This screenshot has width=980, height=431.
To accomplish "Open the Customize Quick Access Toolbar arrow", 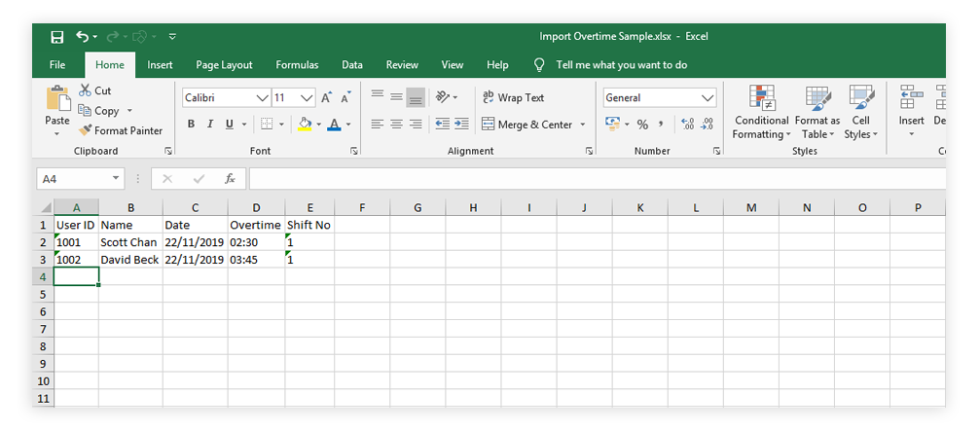I will pyautogui.click(x=172, y=37).
